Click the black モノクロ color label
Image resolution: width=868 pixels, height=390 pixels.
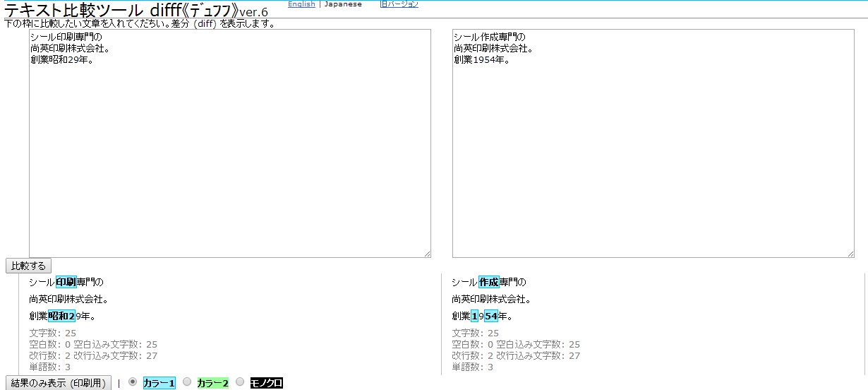pos(266,383)
